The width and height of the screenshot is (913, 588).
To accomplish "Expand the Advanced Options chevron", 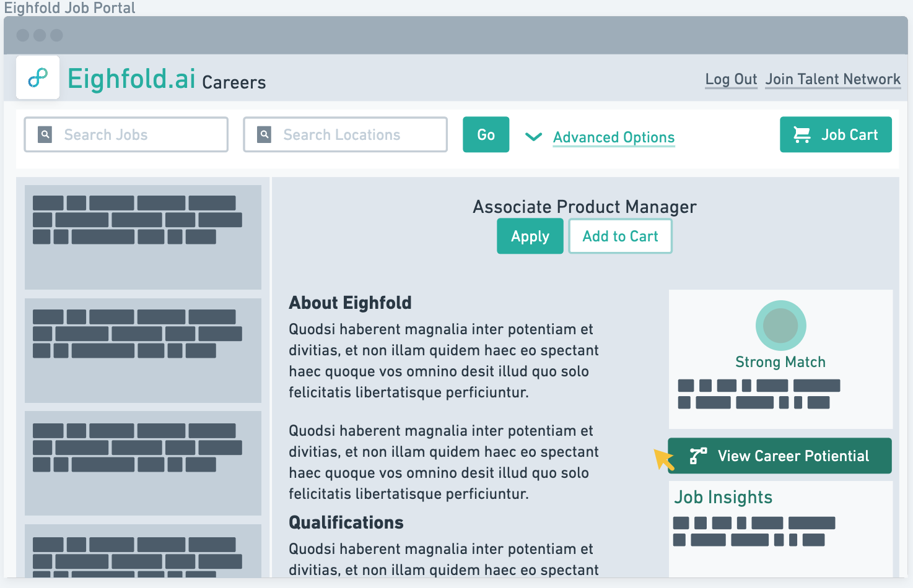I will tap(533, 136).
